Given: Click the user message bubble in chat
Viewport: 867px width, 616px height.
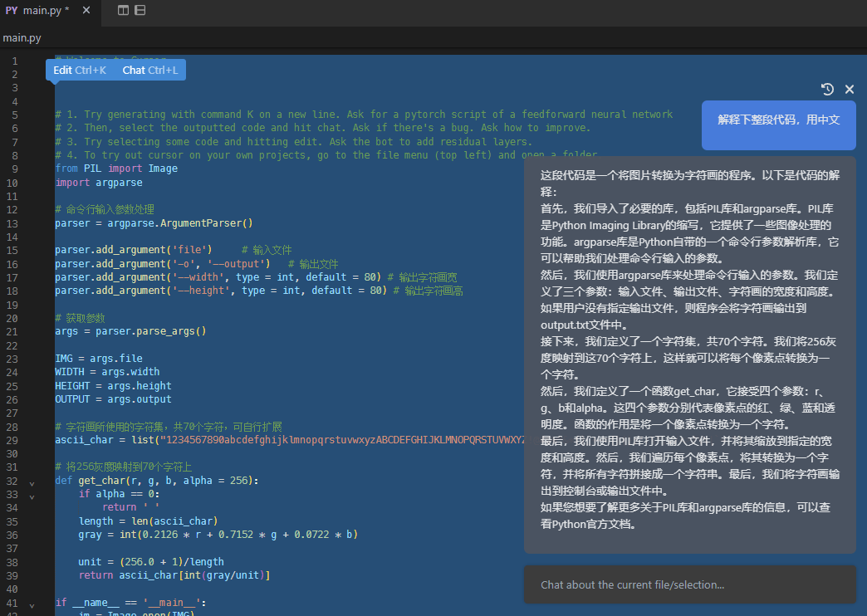Looking at the screenshot, I should 778,125.
